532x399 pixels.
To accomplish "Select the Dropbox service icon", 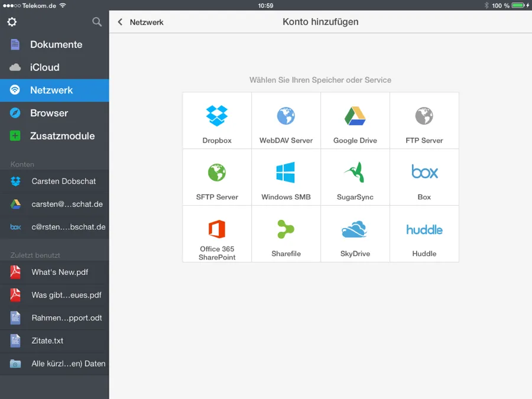I will click(217, 116).
